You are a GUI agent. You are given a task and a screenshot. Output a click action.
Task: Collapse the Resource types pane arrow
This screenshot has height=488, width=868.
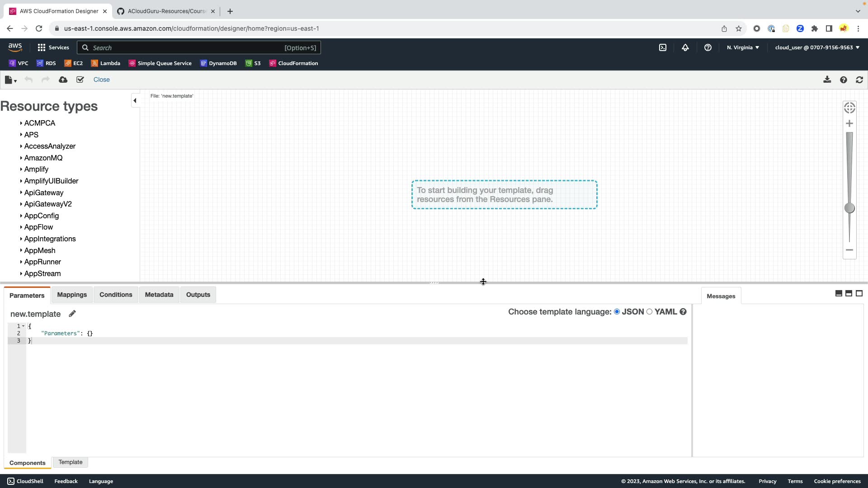coord(135,101)
